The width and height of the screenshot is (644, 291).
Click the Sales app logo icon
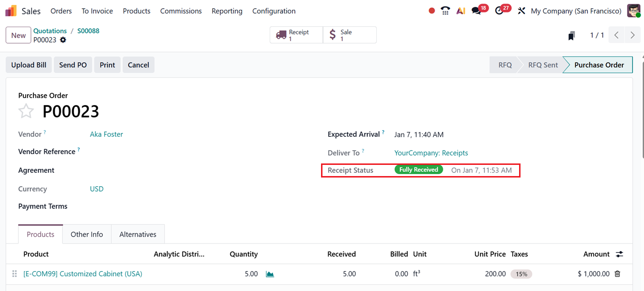(x=11, y=11)
